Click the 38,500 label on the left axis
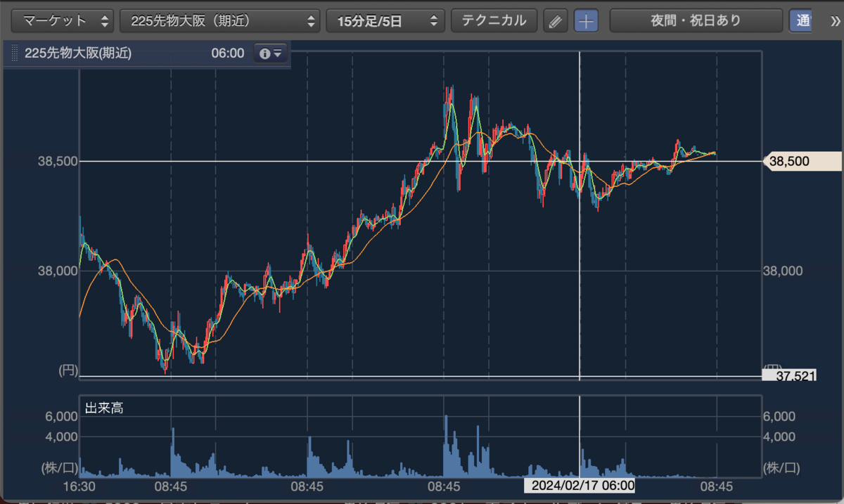 56,161
